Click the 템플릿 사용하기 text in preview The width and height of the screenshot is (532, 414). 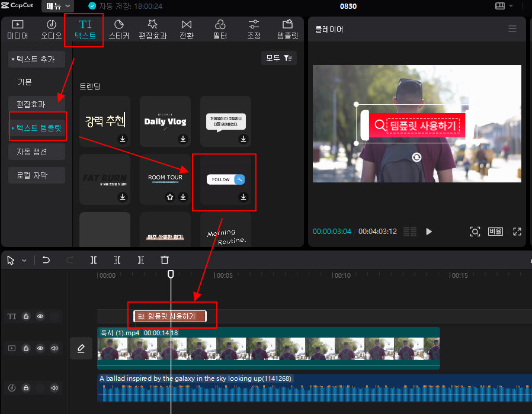[x=424, y=126]
